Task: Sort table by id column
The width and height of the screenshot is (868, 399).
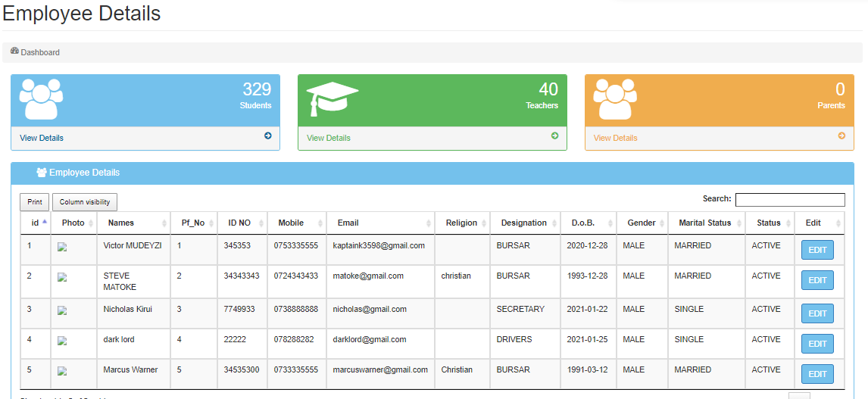Action: pyautogui.click(x=36, y=223)
